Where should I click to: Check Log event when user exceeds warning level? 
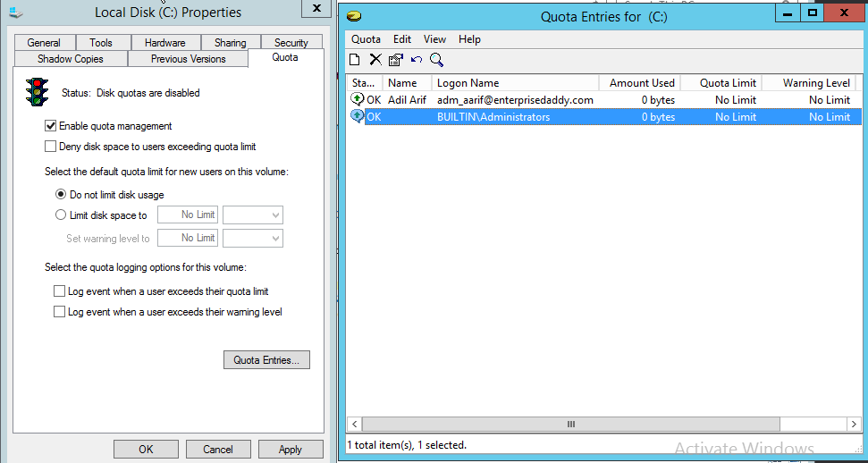[x=59, y=312]
